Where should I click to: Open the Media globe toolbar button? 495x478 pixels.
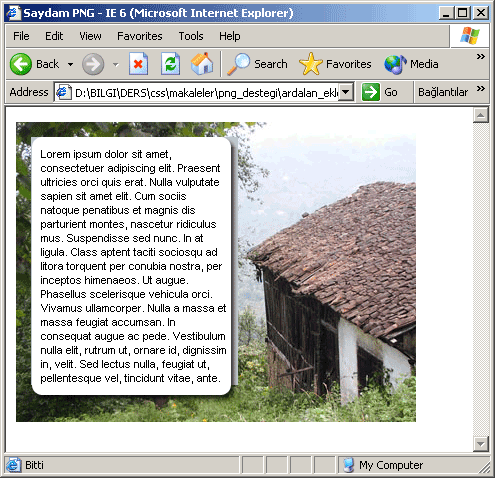(411, 64)
